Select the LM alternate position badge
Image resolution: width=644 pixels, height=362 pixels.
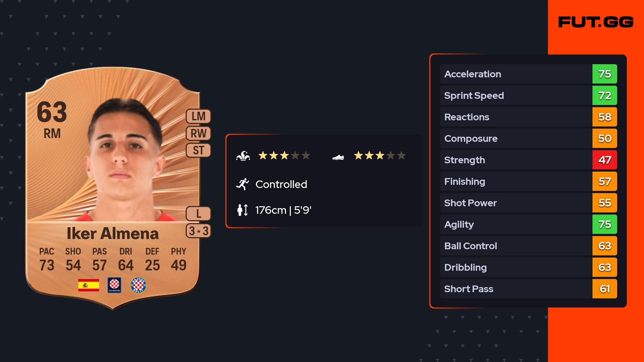click(x=199, y=117)
